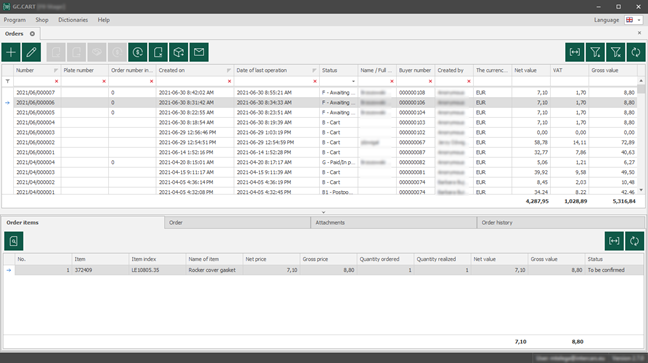Clear the Date of last operation filter
Viewport: 648px width, 363px height.
point(315,81)
